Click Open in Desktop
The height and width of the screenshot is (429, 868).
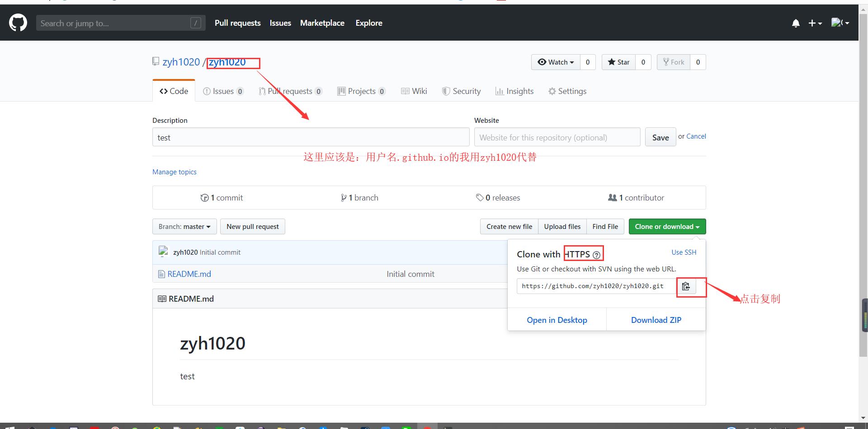click(557, 320)
